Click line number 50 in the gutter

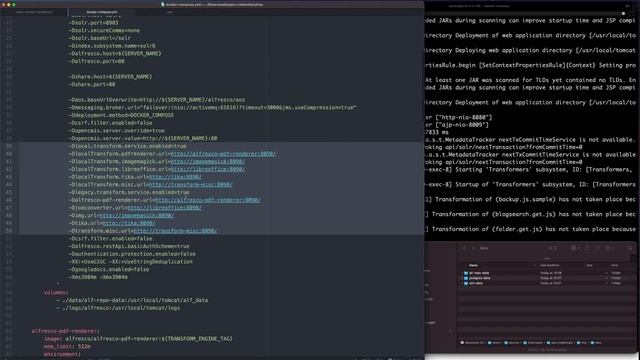(9, 231)
